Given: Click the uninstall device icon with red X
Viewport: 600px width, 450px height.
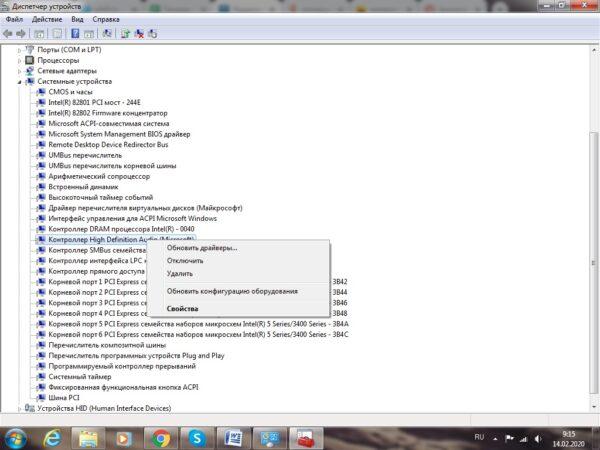Looking at the screenshot, I should click(x=139, y=34).
